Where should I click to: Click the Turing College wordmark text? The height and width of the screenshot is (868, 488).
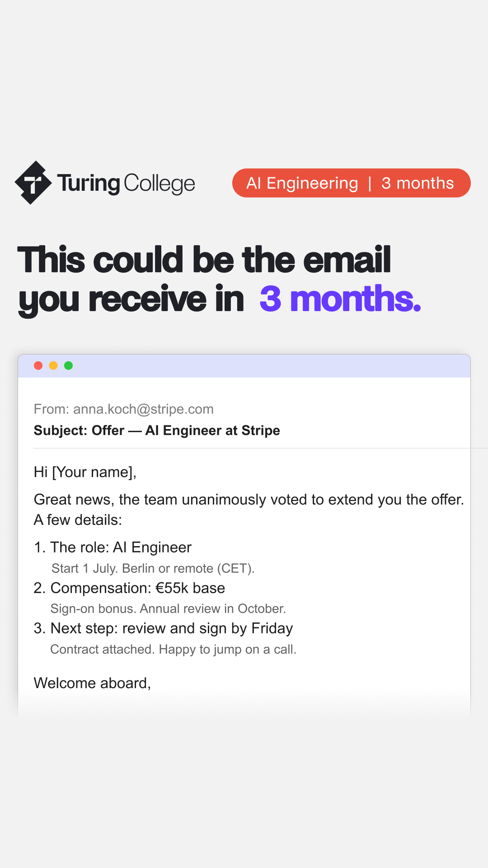click(126, 183)
